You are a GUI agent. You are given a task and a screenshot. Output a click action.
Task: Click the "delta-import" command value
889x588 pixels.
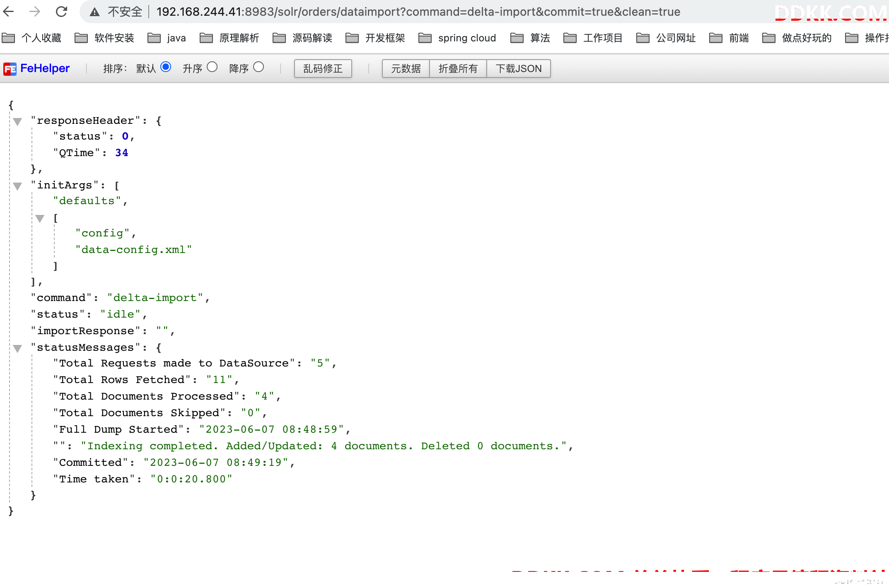click(x=155, y=298)
